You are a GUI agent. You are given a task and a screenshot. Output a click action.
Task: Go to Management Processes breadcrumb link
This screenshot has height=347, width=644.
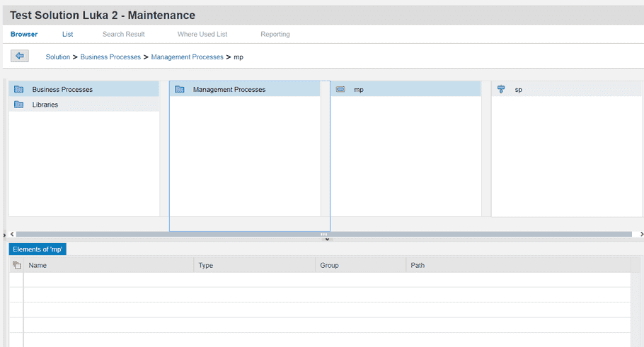pos(188,57)
